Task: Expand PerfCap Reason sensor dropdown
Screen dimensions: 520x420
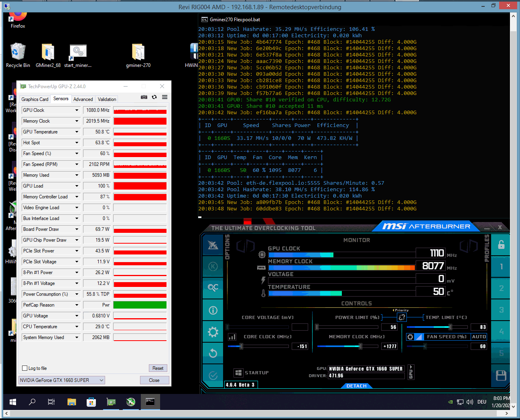Action: tap(77, 305)
